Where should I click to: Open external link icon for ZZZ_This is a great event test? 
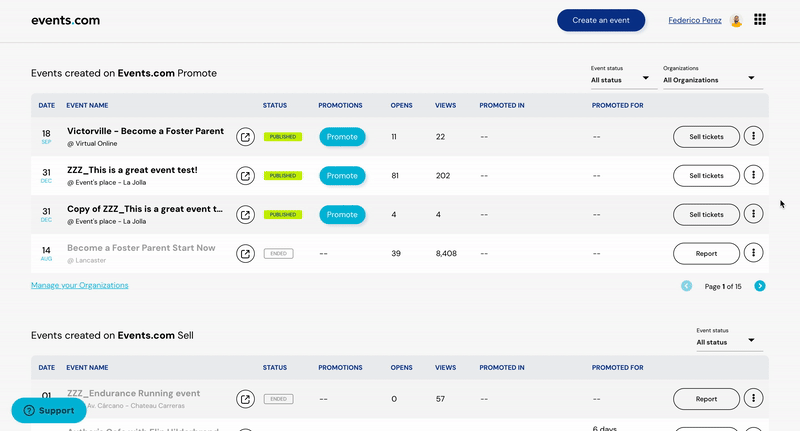point(245,176)
